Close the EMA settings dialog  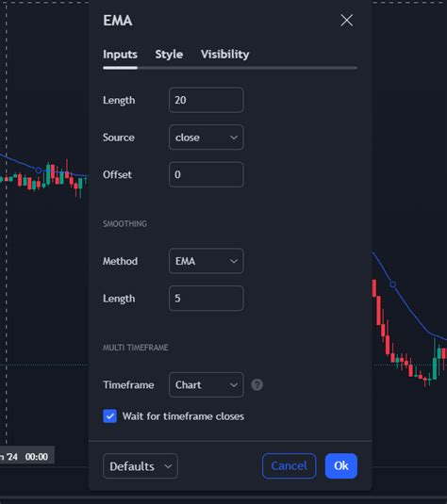pyautogui.click(x=347, y=20)
